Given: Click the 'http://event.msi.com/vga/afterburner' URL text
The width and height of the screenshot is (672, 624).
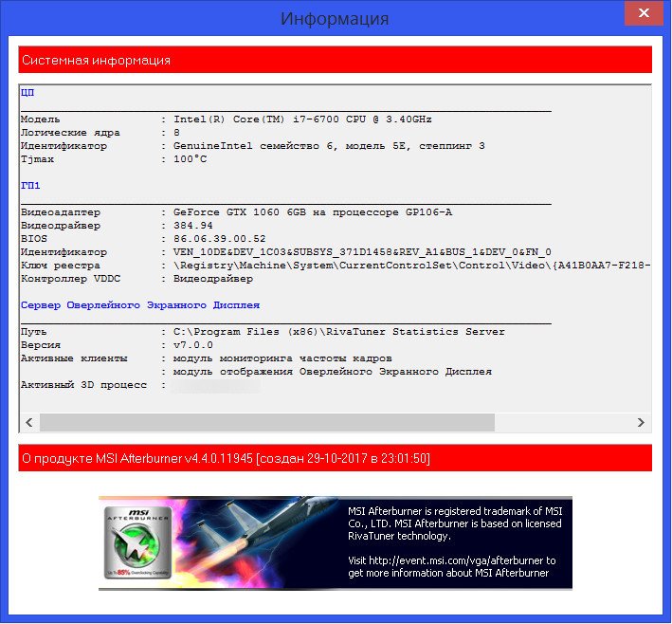Looking at the screenshot, I should click(x=457, y=560).
